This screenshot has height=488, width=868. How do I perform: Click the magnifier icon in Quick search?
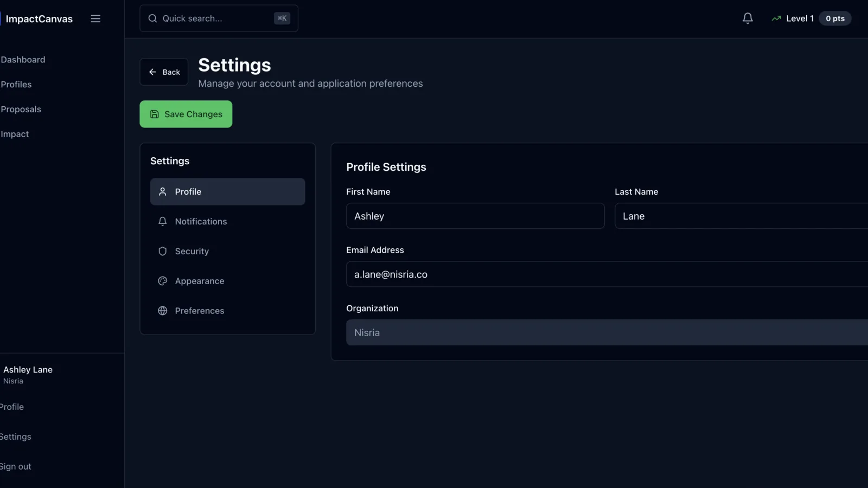click(x=152, y=18)
